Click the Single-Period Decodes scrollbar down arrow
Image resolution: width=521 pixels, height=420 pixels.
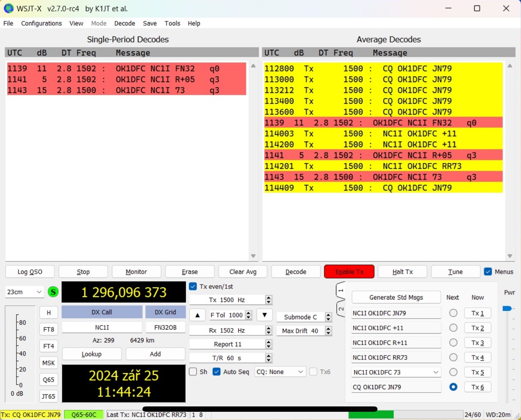253,256
